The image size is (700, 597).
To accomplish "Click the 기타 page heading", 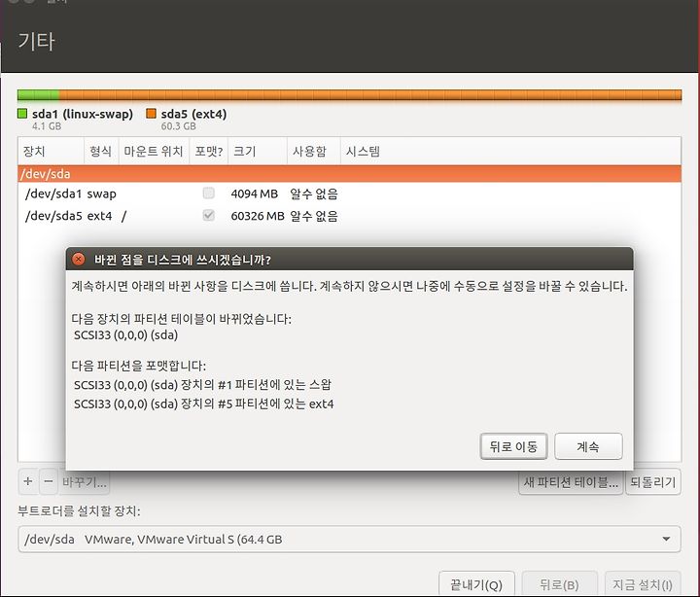I will point(37,42).
